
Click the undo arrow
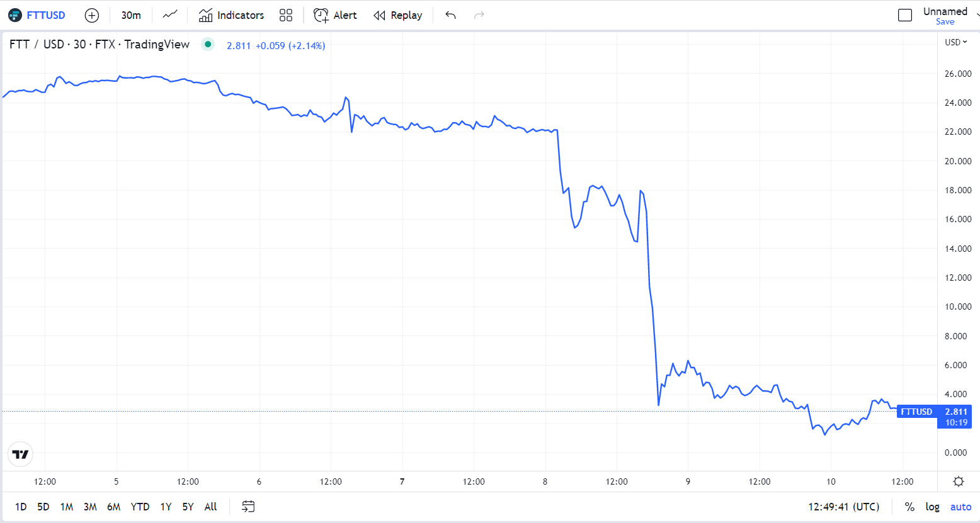450,15
